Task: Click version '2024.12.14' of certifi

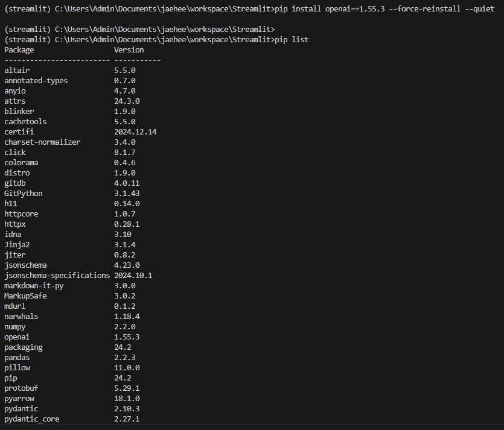Action: 135,132
